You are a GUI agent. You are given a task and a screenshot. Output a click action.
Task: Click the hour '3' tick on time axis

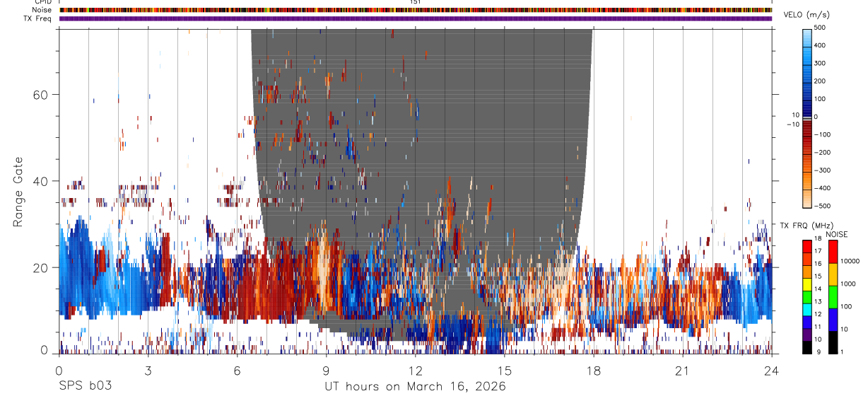[x=148, y=370]
